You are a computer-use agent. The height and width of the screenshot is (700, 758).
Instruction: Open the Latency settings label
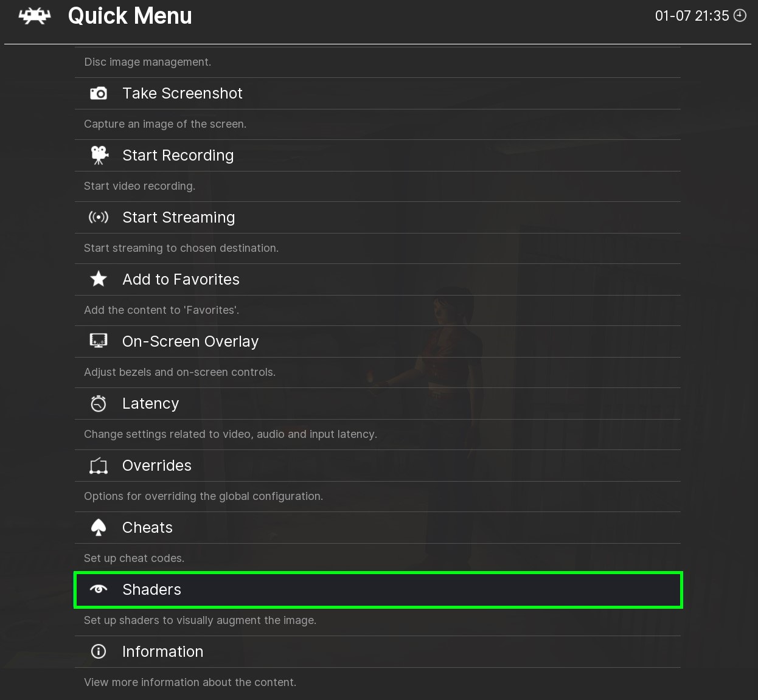click(150, 403)
